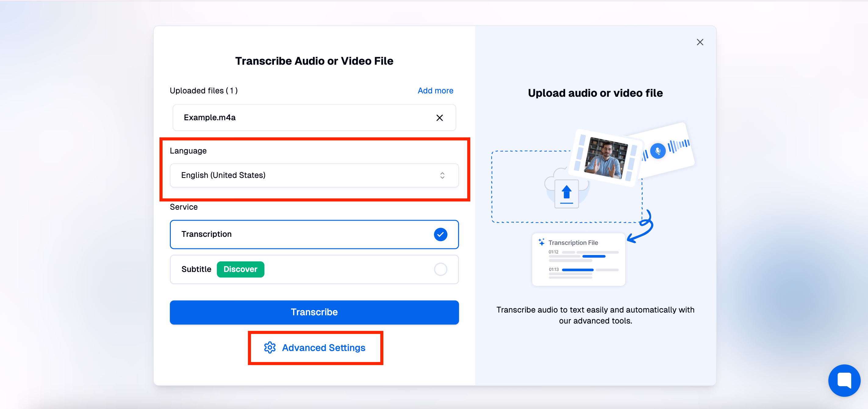Click the blue checkmark on Transcription
The width and height of the screenshot is (868, 409).
click(440, 234)
